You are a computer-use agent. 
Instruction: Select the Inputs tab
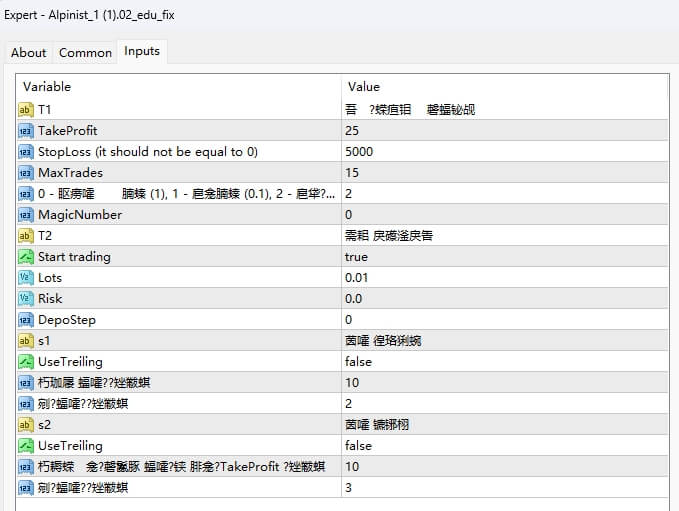[x=142, y=51]
